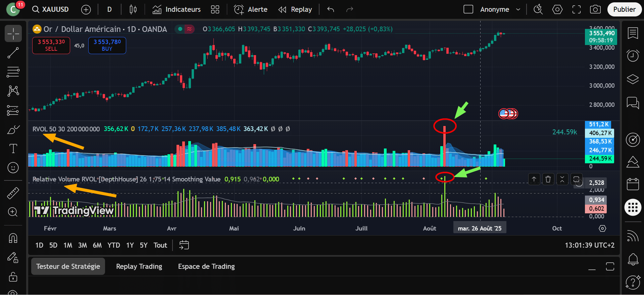The width and height of the screenshot is (644, 295).
Task: Click the Publier button
Action: (624, 9)
